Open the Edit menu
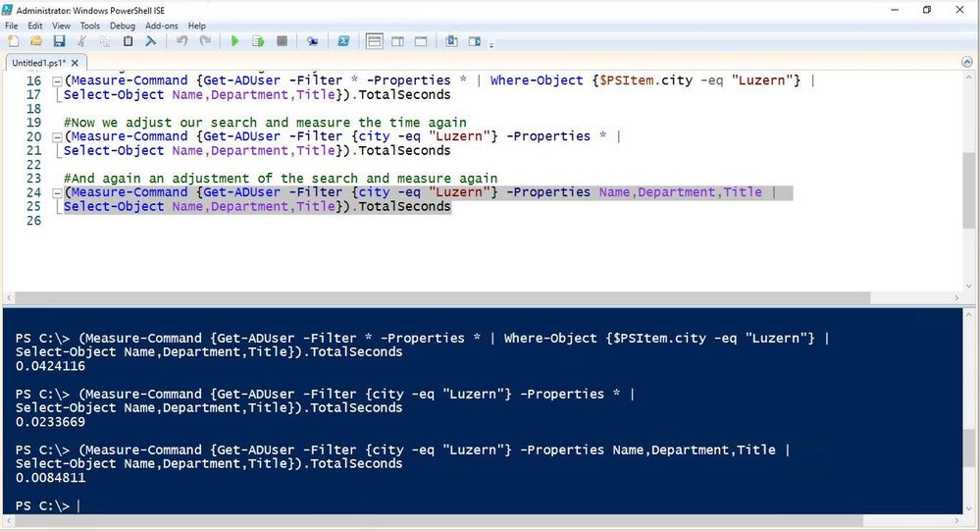This screenshot has height=531, width=980. [x=35, y=26]
